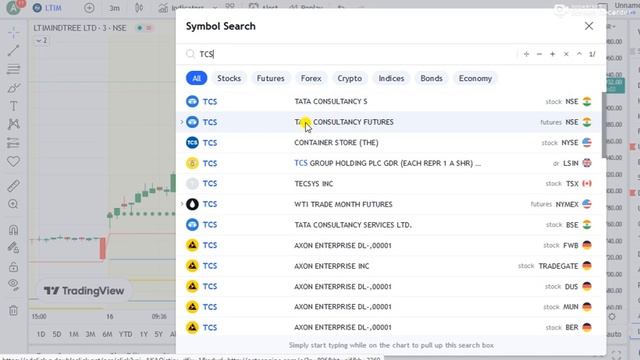The height and width of the screenshot is (360, 640).
Task: Choose AXON ENTERPRISE MUN stock result
Action: (389, 307)
